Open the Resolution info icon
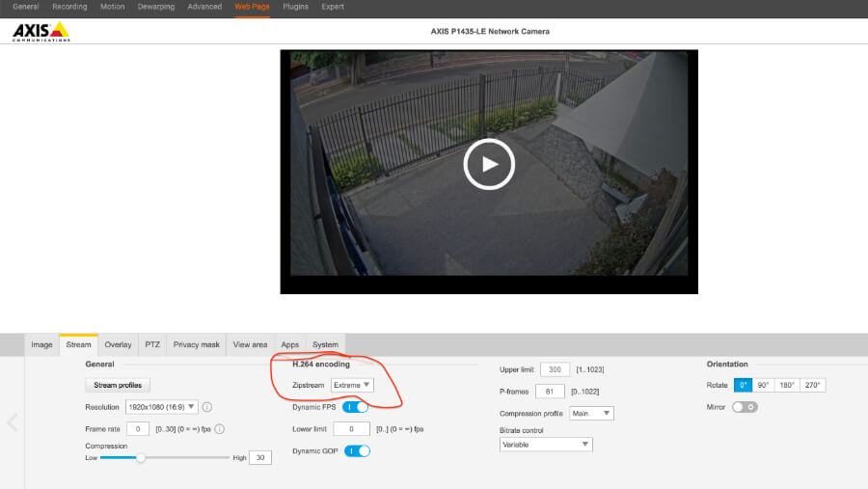The width and height of the screenshot is (868, 489). (207, 407)
